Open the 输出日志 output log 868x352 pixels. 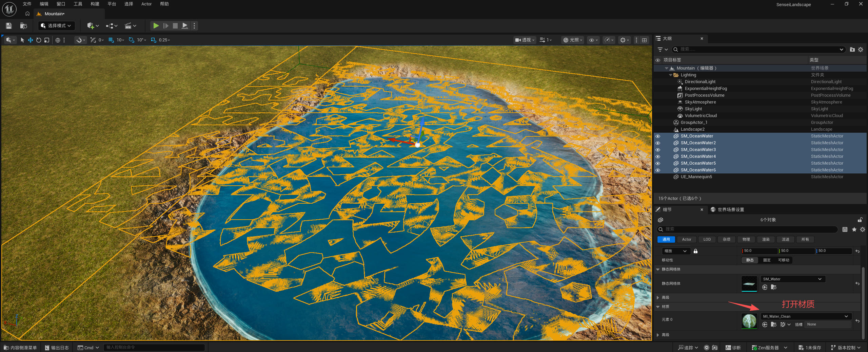click(57, 348)
